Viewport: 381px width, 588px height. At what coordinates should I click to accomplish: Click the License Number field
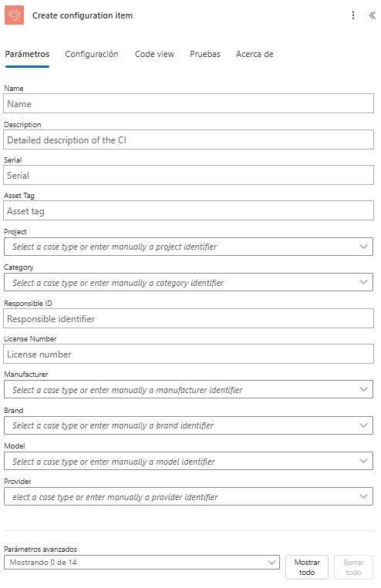188,354
